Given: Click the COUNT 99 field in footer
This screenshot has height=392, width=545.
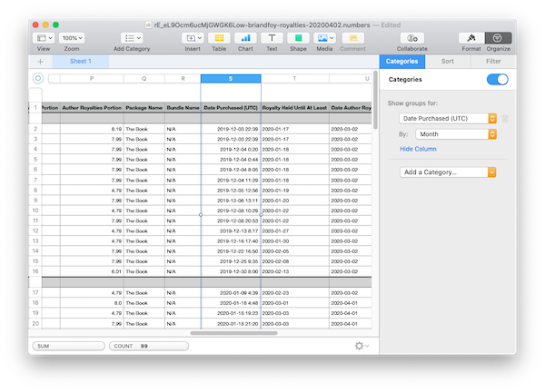Looking at the screenshot, I should (x=149, y=346).
